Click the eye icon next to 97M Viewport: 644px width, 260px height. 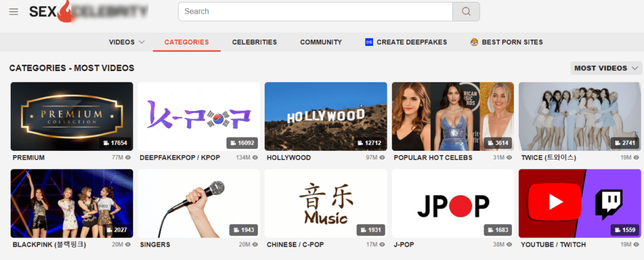click(x=382, y=158)
